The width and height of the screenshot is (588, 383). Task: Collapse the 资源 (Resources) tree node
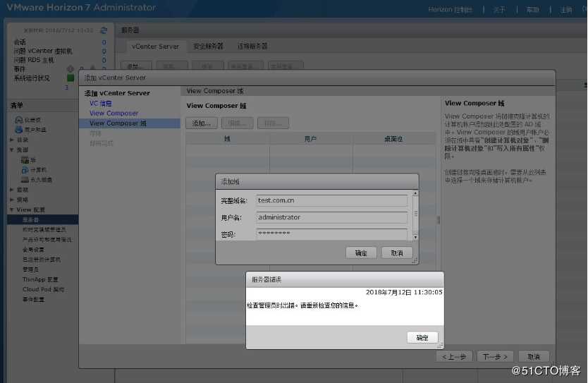pos(11,150)
